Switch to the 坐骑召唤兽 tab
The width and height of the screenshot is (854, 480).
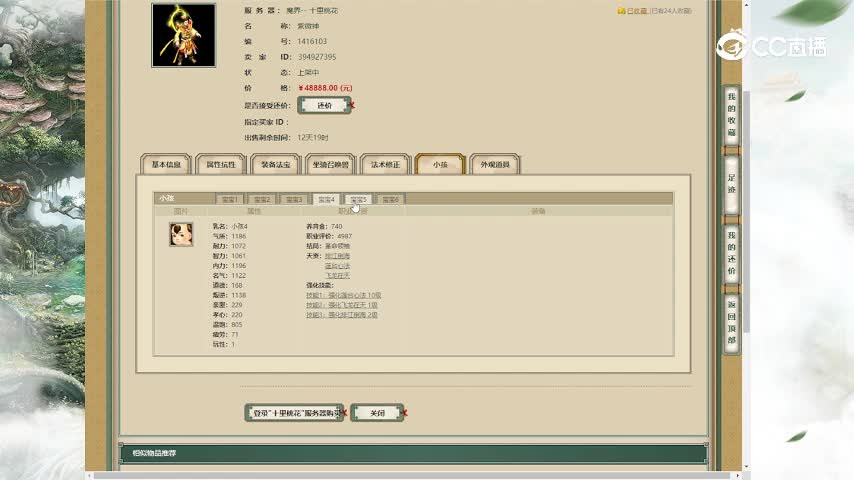tap(331, 165)
